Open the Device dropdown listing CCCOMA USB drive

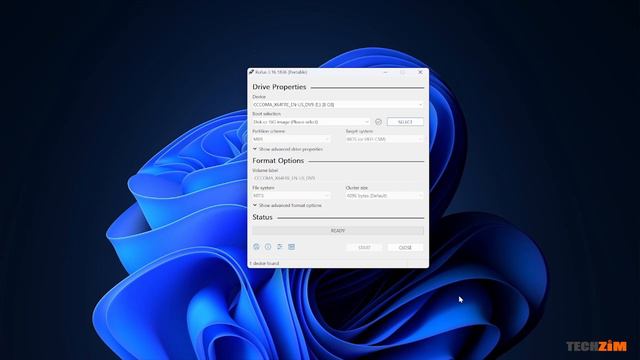pos(338,105)
